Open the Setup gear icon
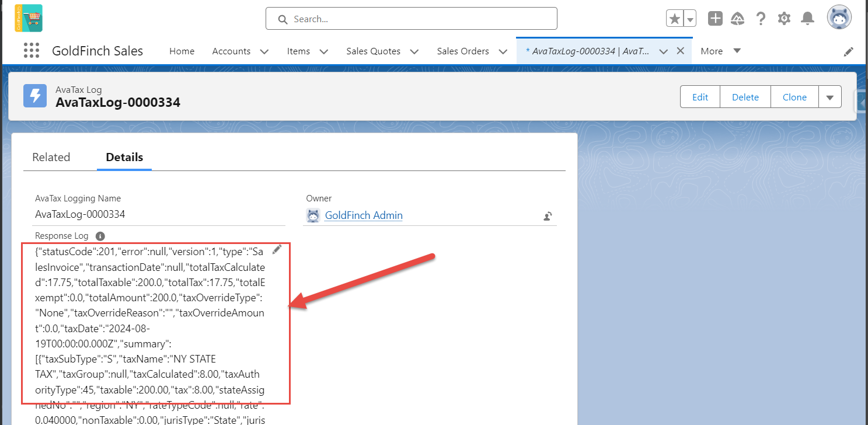Image resolution: width=868 pixels, height=425 pixels. [784, 19]
